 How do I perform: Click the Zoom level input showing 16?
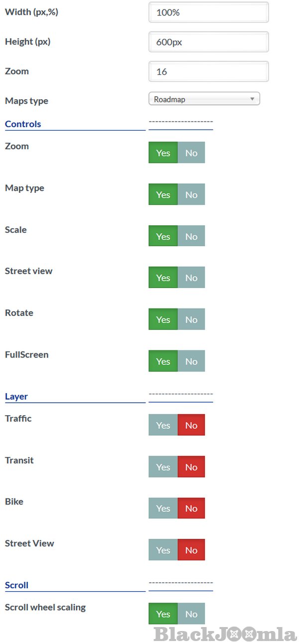208,72
